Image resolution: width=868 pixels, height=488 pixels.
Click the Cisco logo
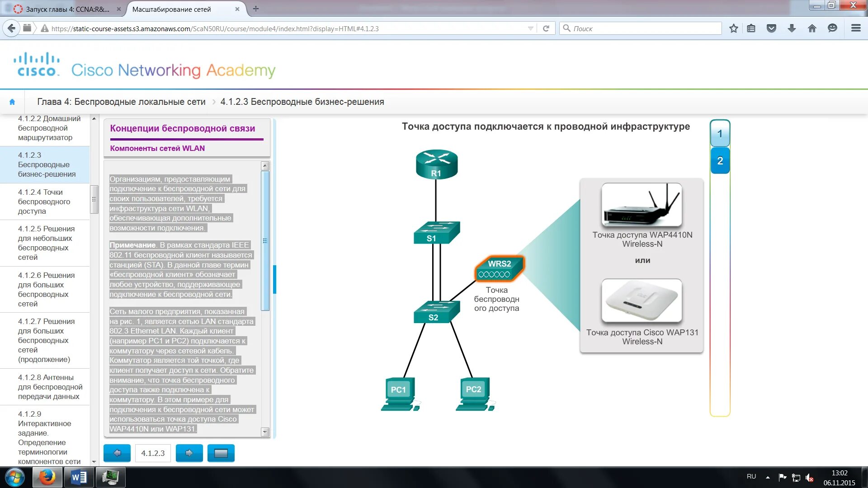36,65
